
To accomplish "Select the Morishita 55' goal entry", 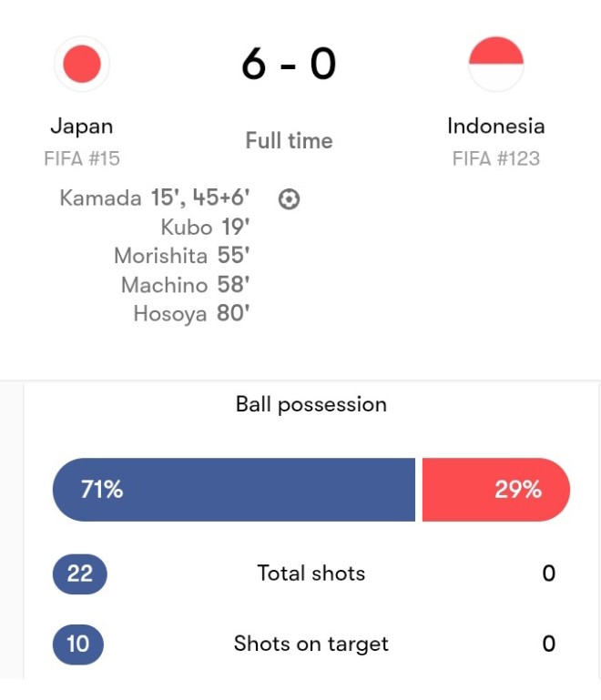I will (182, 256).
